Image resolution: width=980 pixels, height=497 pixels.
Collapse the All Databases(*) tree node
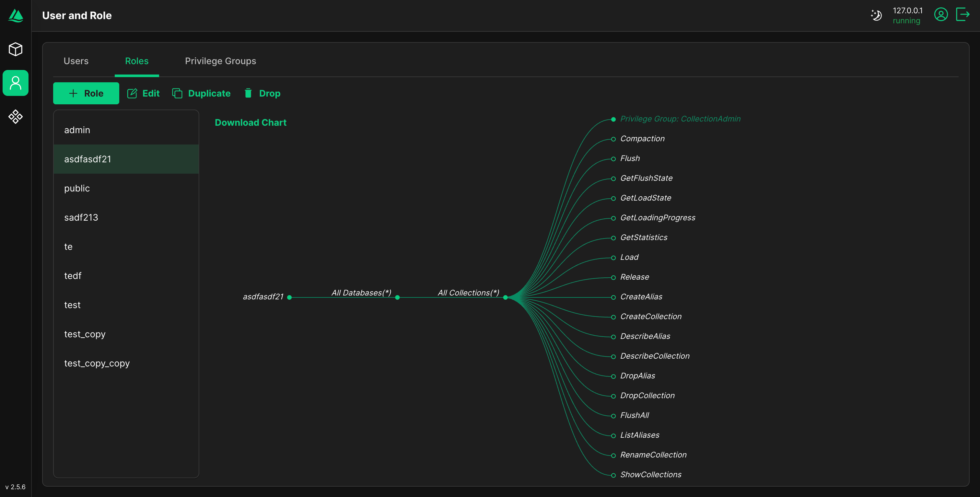397,297
